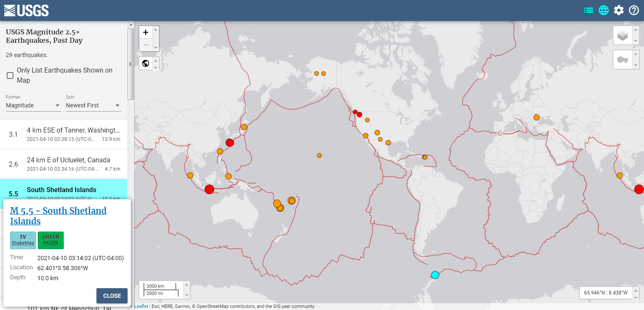Screen dimensions: 644x310
Task: Click the right orange marker in Alaska
Action: click(323, 73)
